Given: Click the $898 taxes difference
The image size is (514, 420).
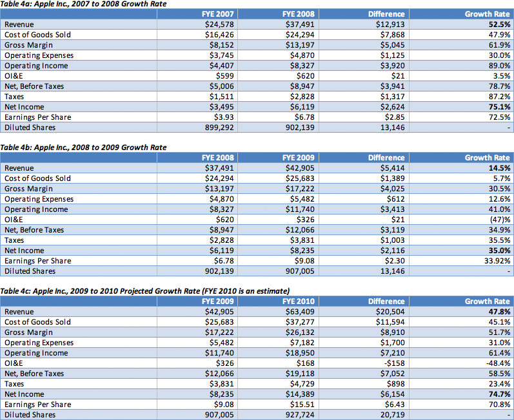Looking at the screenshot, I should coord(396,384).
